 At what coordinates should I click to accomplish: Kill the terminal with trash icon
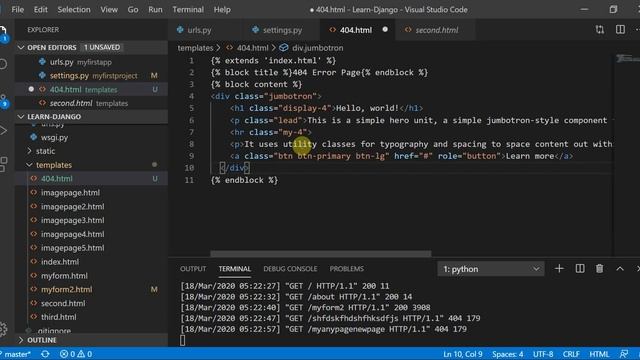tap(599, 269)
